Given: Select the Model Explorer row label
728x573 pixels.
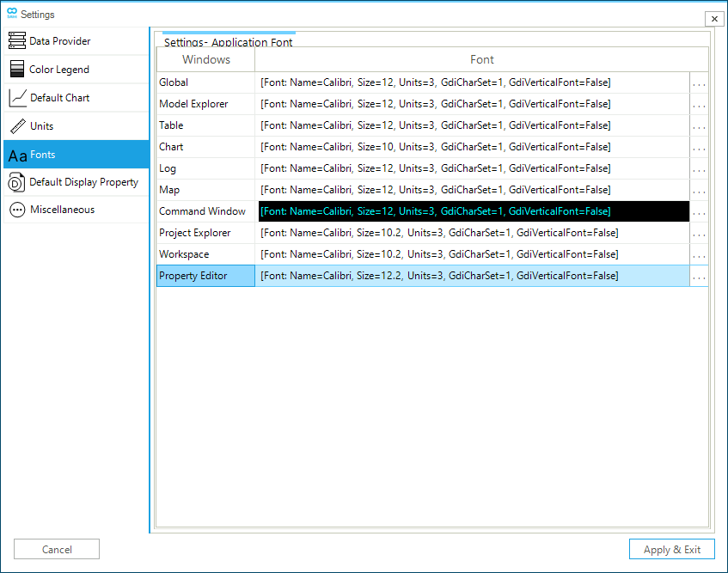Looking at the screenshot, I should (x=194, y=104).
